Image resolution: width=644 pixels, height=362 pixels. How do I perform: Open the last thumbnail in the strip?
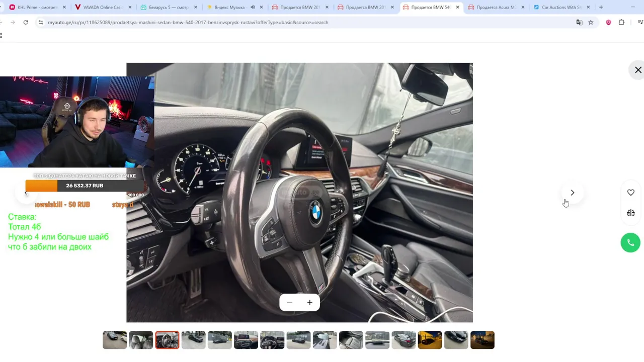(x=482, y=340)
